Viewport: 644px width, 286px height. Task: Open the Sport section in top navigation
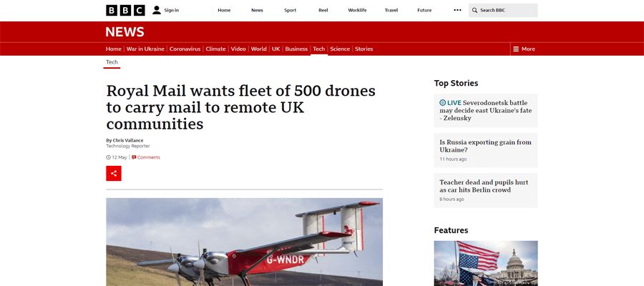pos(290,10)
